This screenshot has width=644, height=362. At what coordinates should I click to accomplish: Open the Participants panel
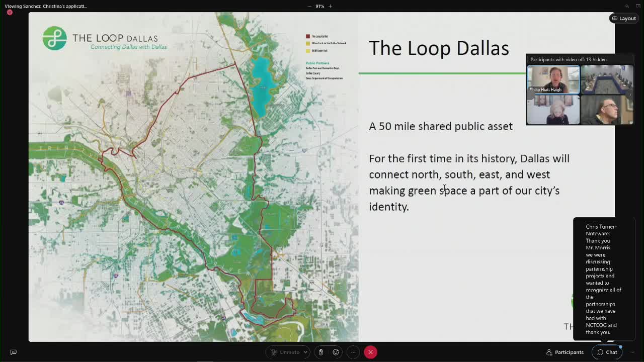click(x=565, y=352)
